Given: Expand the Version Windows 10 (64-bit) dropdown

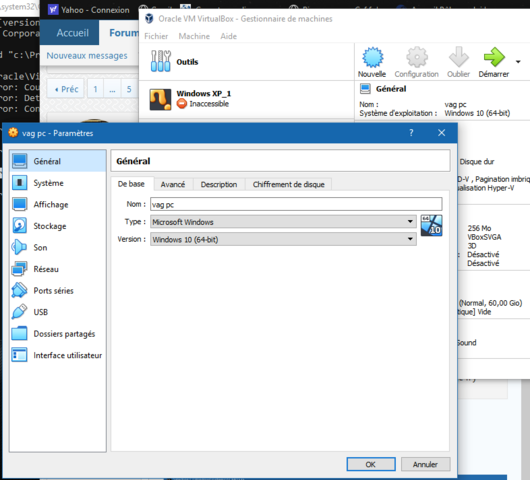Looking at the screenshot, I should (410, 239).
